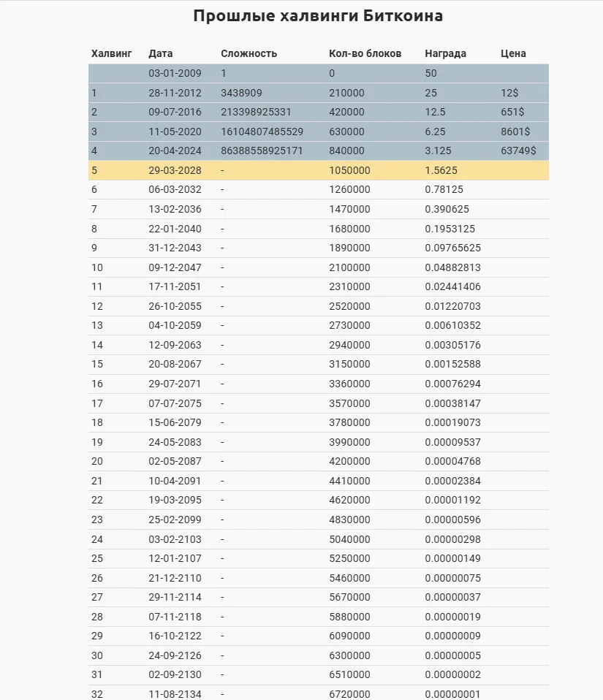Click the 'Сложность' column header
This screenshot has width=603, height=700.
coord(249,53)
